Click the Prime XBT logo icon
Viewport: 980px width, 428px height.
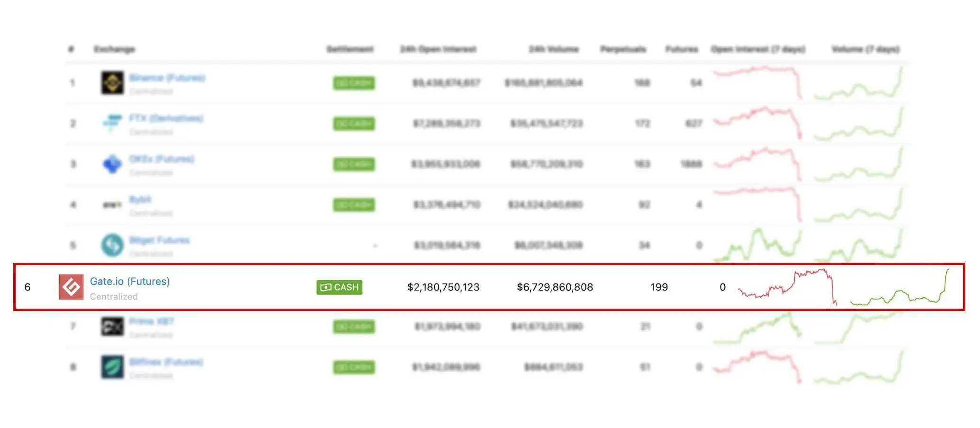tap(112, 327)
